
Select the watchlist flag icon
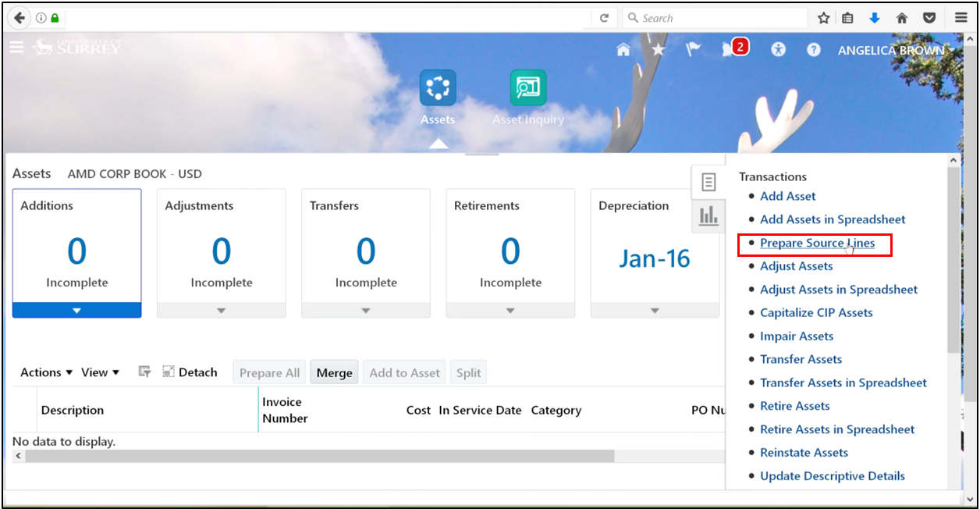pyautogui.click(x=693, y=48)
